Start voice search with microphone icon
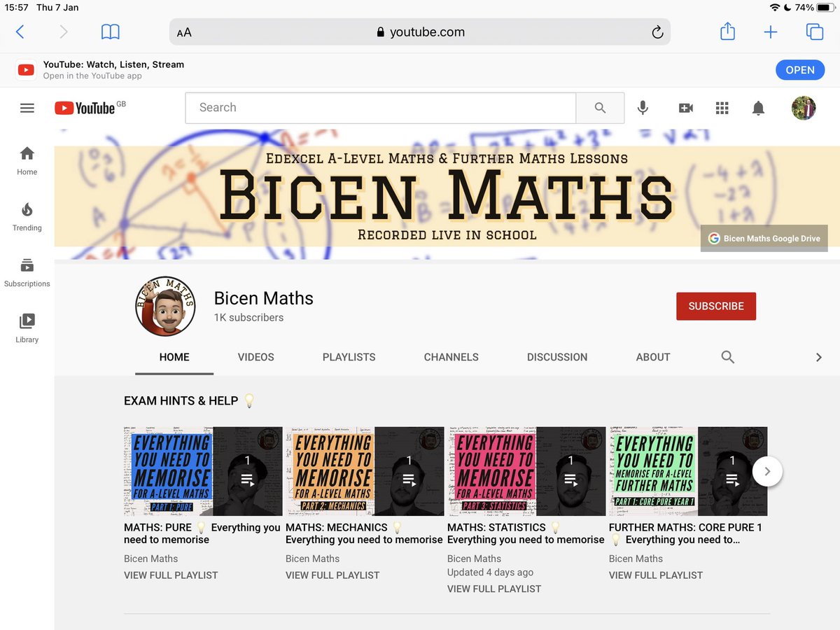The width and height of the screenshot is (840, 630). click(x=643, y=108)
